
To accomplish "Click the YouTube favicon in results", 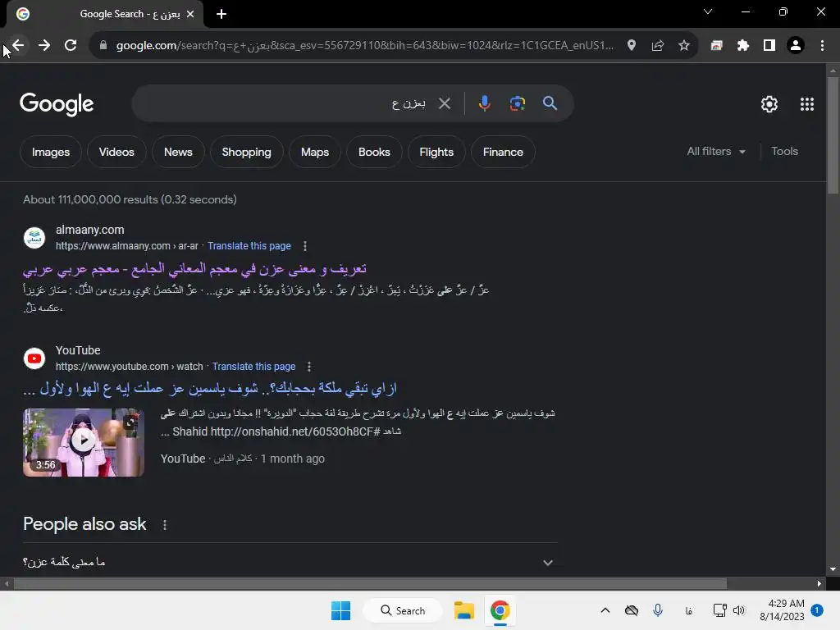I will pyautogui.click(x=34, y=358).
